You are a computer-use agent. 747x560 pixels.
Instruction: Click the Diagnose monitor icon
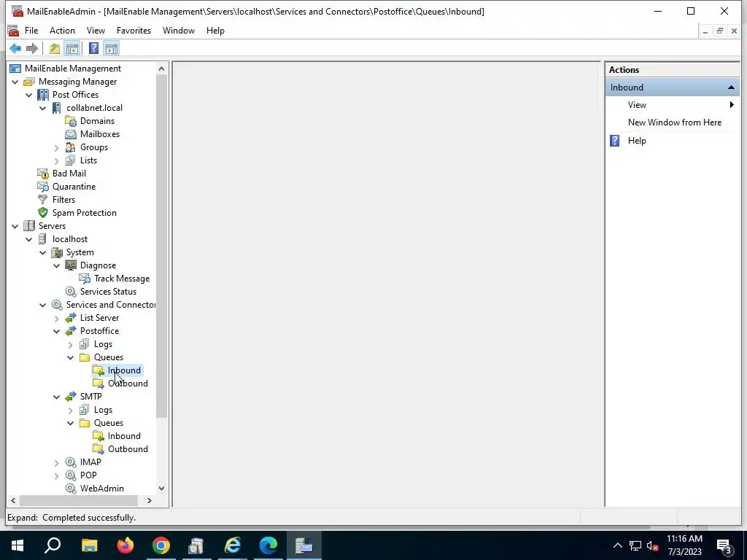click(x=71, y=265)
